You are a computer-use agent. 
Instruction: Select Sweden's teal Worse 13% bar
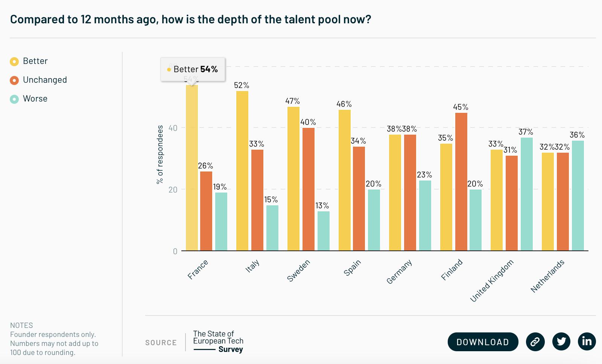tap(324, 231)
